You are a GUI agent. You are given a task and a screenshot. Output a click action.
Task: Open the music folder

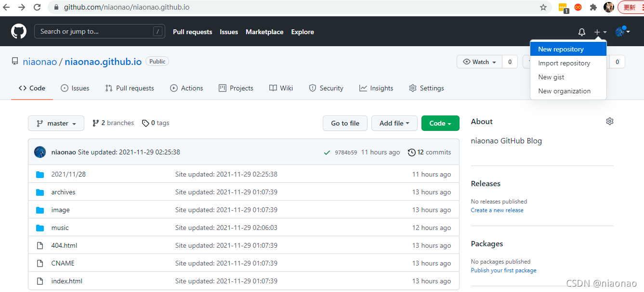pyautogui.click(x=60, y=228)
